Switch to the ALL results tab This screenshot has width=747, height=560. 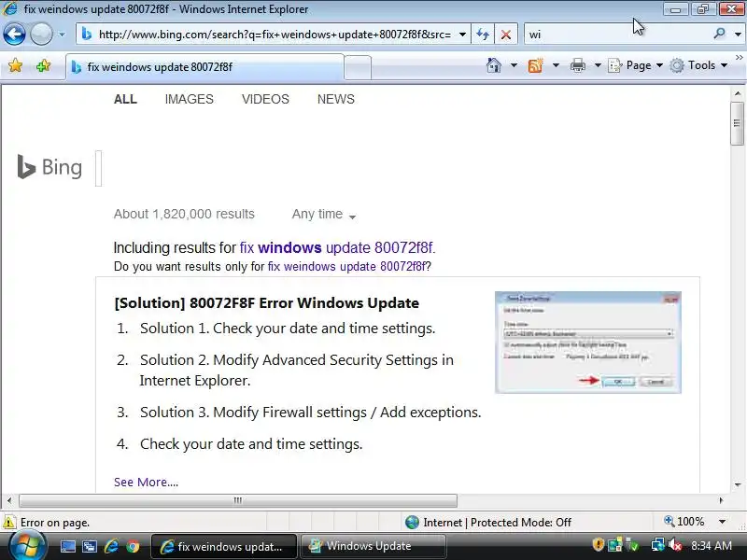[x=125, y=99]
